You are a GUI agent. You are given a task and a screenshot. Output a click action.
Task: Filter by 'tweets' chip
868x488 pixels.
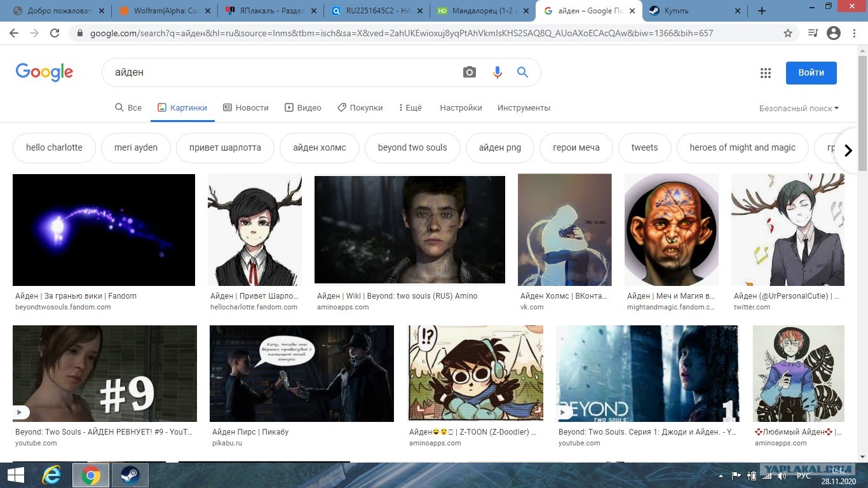pos(645,147)
